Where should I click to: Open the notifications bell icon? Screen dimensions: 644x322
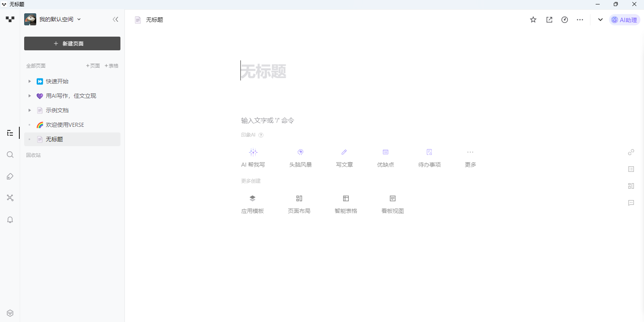10,220
